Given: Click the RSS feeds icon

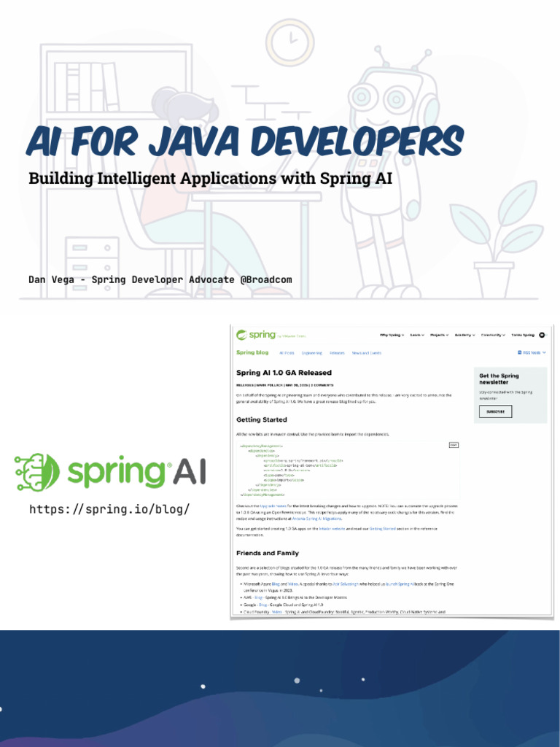Looking at the screenshot, I should [x=519, y=352].
